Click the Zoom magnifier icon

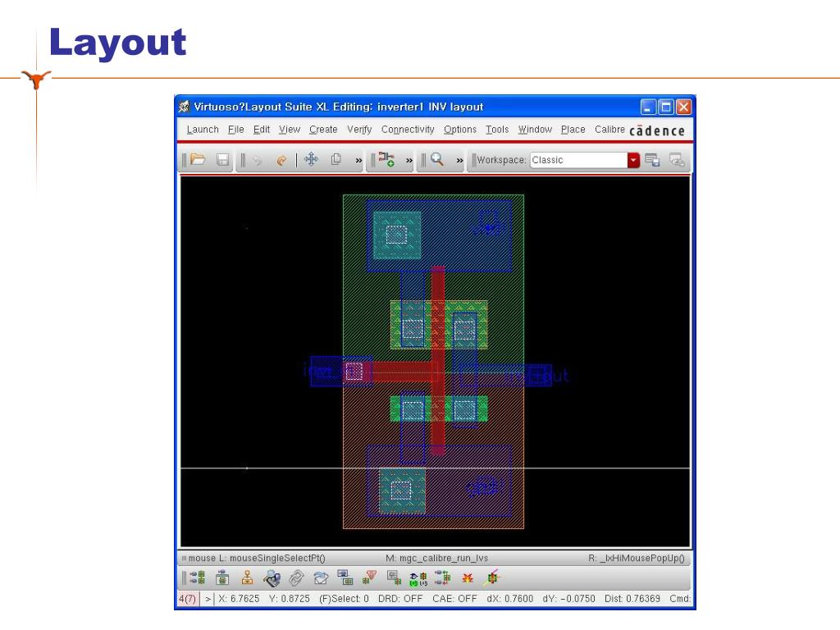coord(437,159)
